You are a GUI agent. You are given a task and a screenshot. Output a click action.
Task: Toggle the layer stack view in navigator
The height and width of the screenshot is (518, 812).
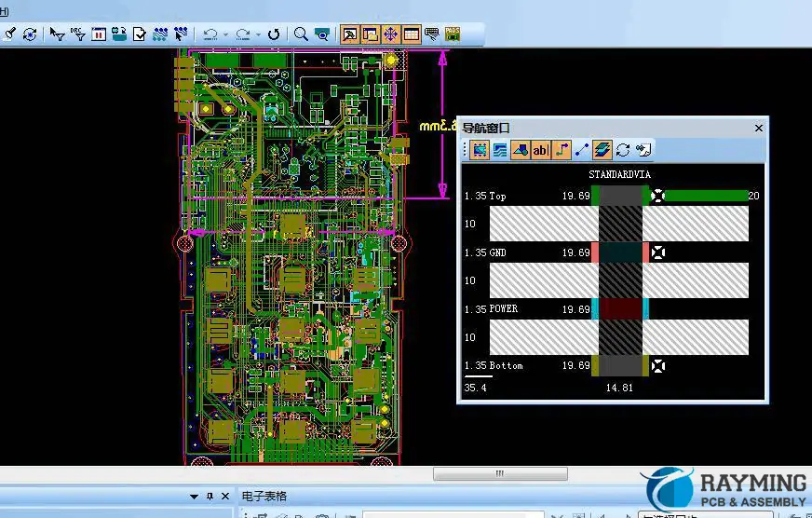tap(602, 150)
